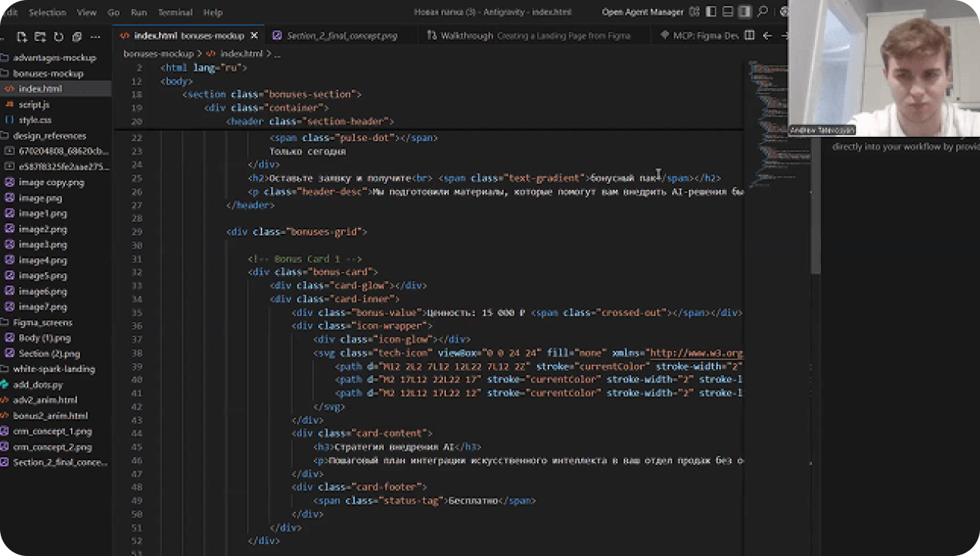
Task: Open the search magnifier in title bar
Action: [763, 12]
